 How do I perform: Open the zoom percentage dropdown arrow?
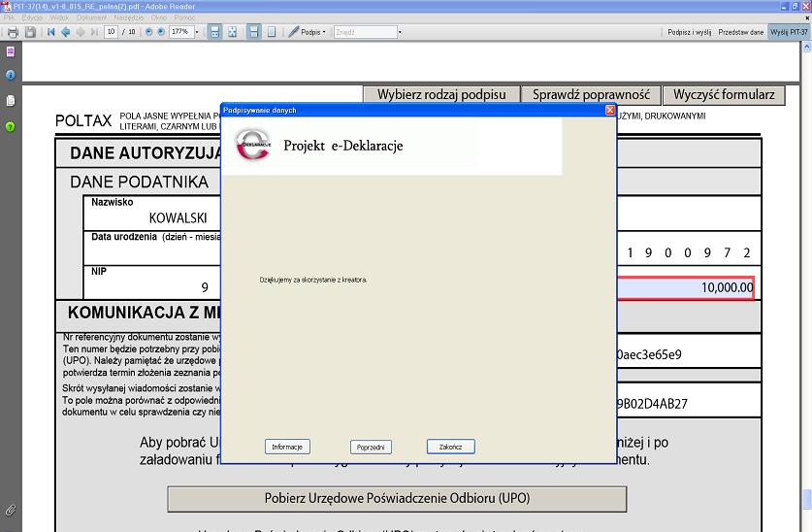(197, 32)
